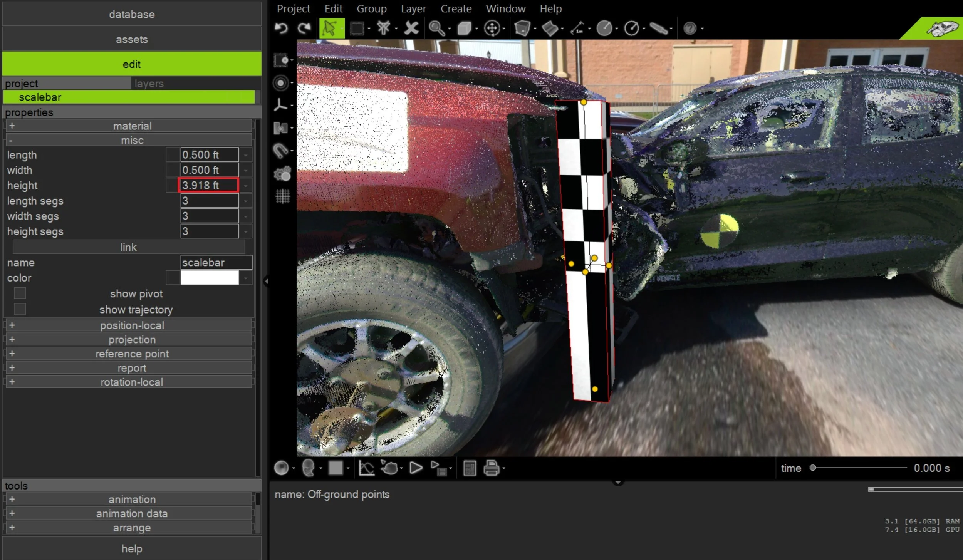The width and height of the screenshot is (963, 560).
Task: Switch to the layers tab
Action: [149, 84]
